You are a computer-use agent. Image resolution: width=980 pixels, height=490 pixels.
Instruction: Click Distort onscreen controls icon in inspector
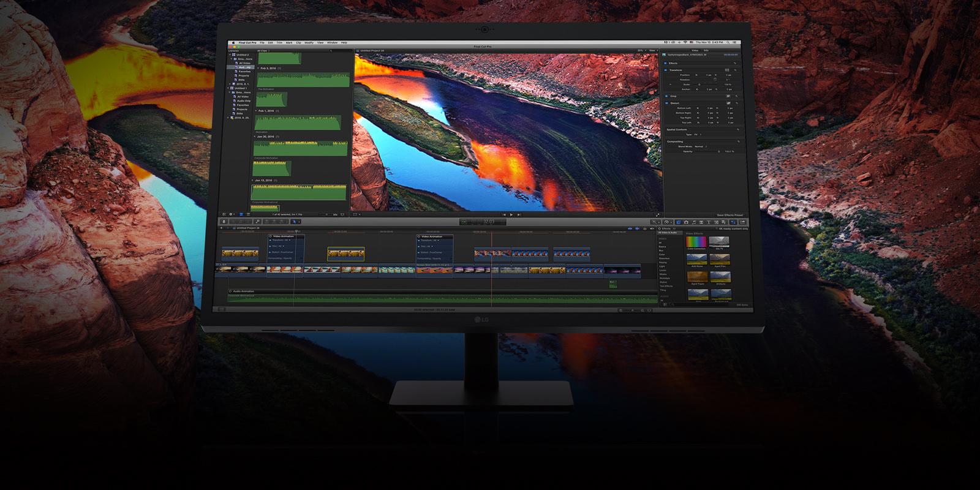tap(728, 103)
